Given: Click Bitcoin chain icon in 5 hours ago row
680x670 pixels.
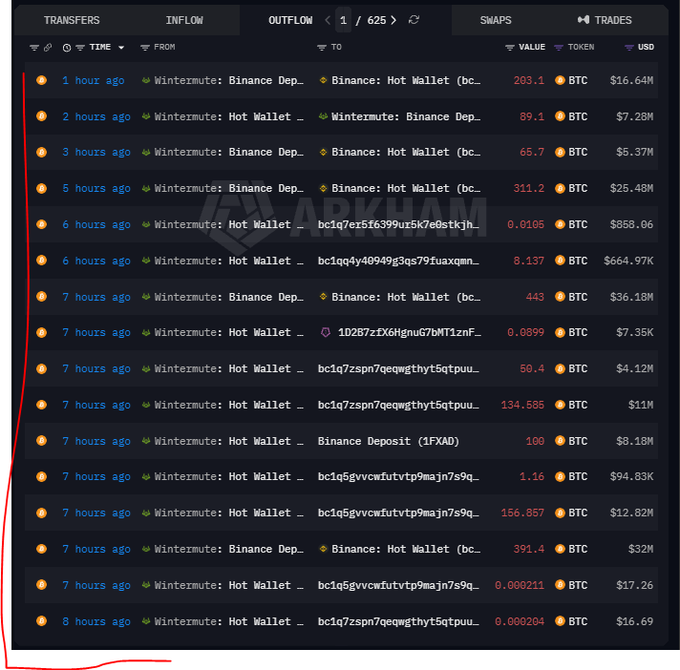Looking at the screenshot, I should coord(42,188).
